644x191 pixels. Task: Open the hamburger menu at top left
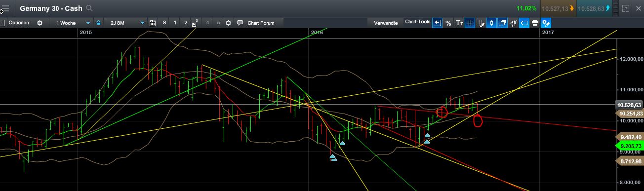5,8
